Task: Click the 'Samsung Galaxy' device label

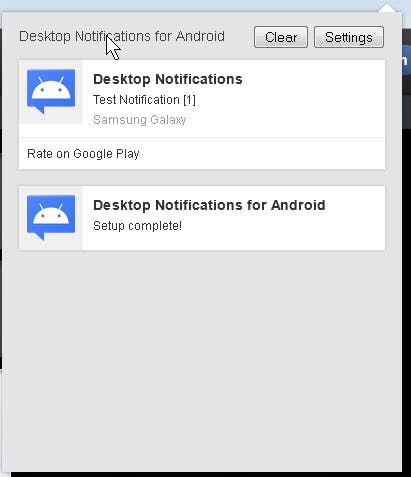Action: [140, 120]
